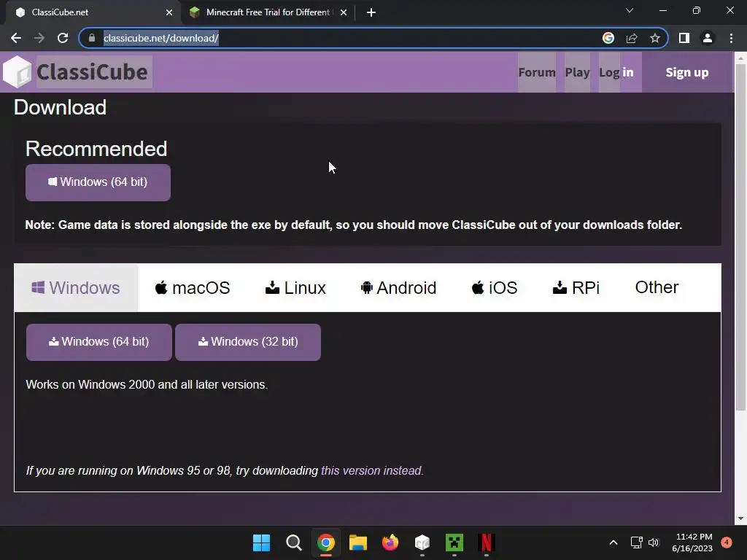Open the Chrome profile icon

[708, 38]
